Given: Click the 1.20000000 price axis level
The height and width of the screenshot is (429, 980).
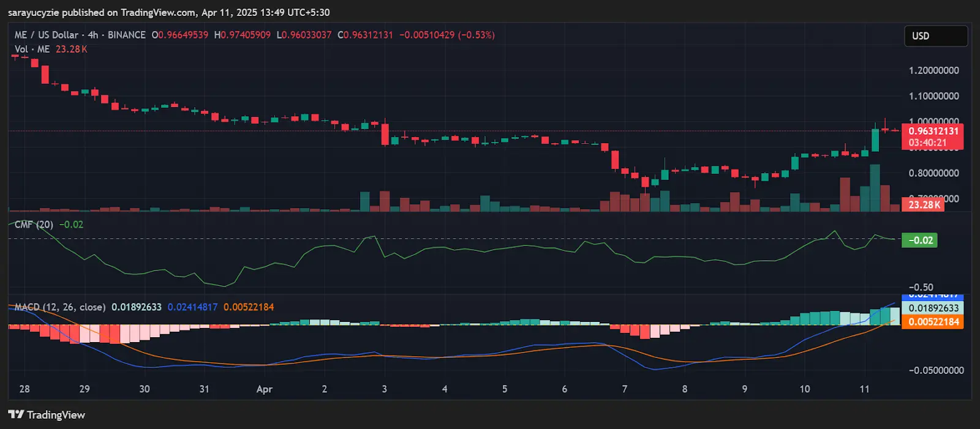Looking at the screenshot, I should click(933, 70).
